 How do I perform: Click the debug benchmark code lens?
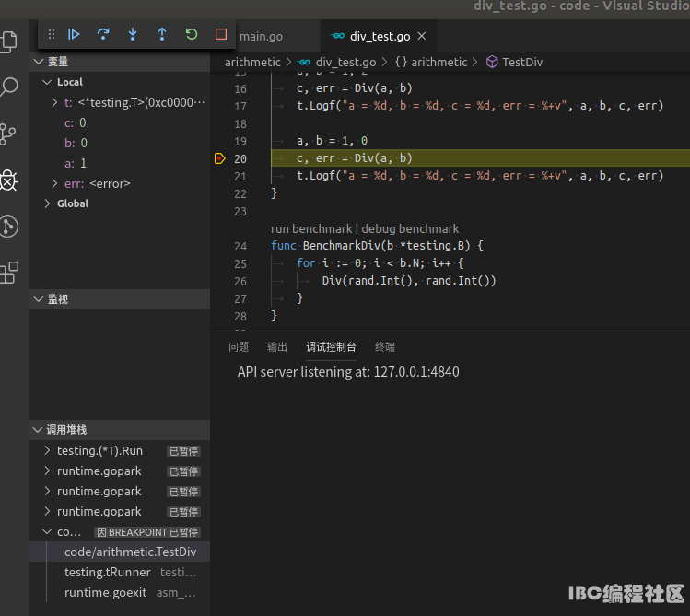point(410,228)
